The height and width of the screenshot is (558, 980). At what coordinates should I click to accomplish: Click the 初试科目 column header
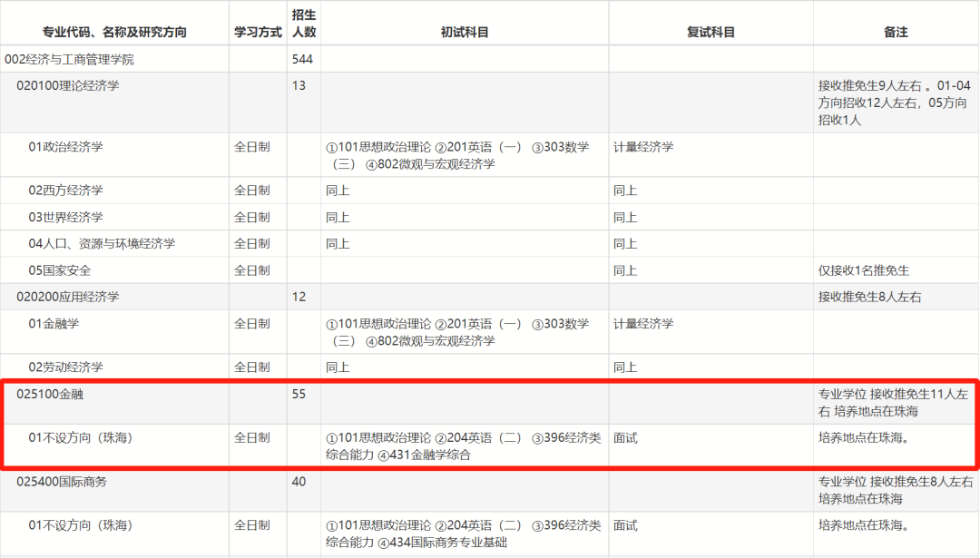(465, 33)
